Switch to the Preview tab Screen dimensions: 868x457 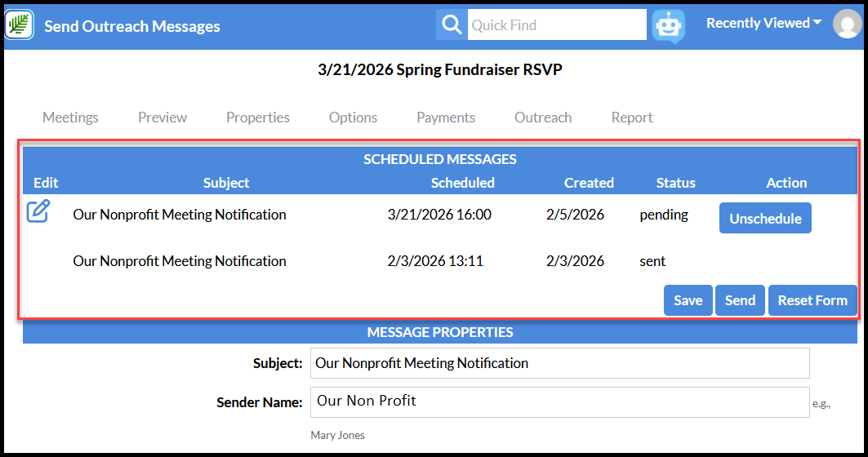(x=162, y=118)
